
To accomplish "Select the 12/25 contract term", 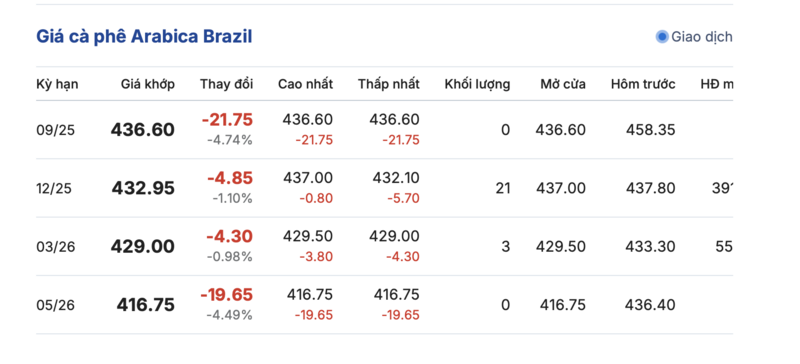I will (x=54, y=189).
